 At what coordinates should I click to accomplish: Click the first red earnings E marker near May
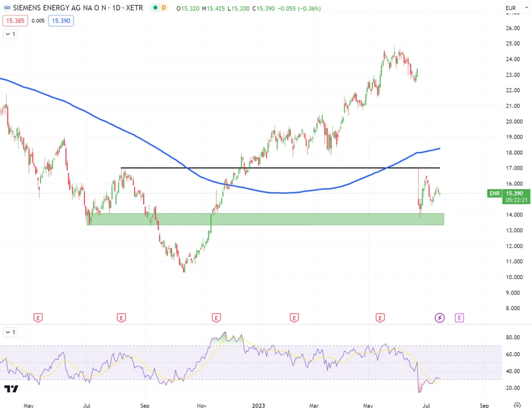coord(38,318)
